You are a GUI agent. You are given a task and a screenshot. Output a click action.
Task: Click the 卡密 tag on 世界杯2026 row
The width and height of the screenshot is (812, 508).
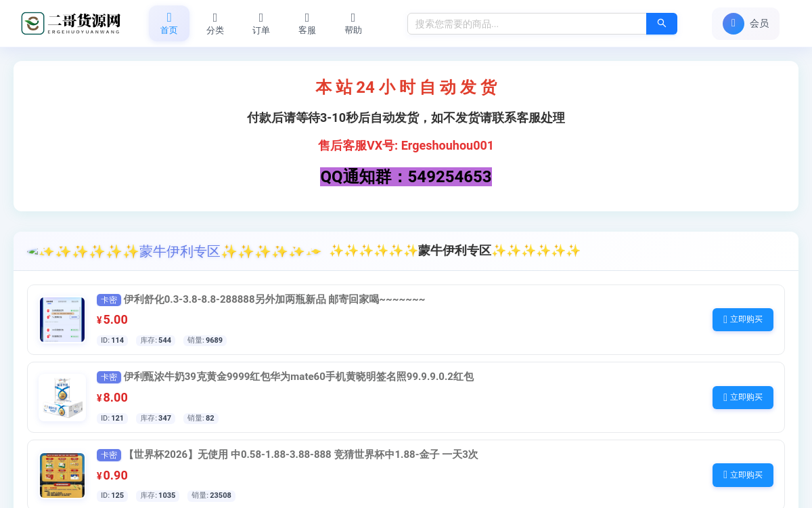click(x=108, y=455)
